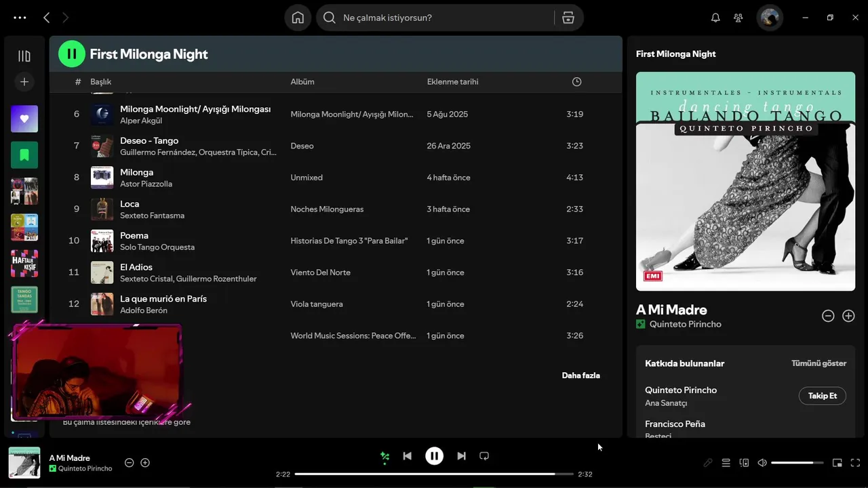Open artist link 'Alper Akgül'
The image size is (868, 488).
[x=141, y=121]
